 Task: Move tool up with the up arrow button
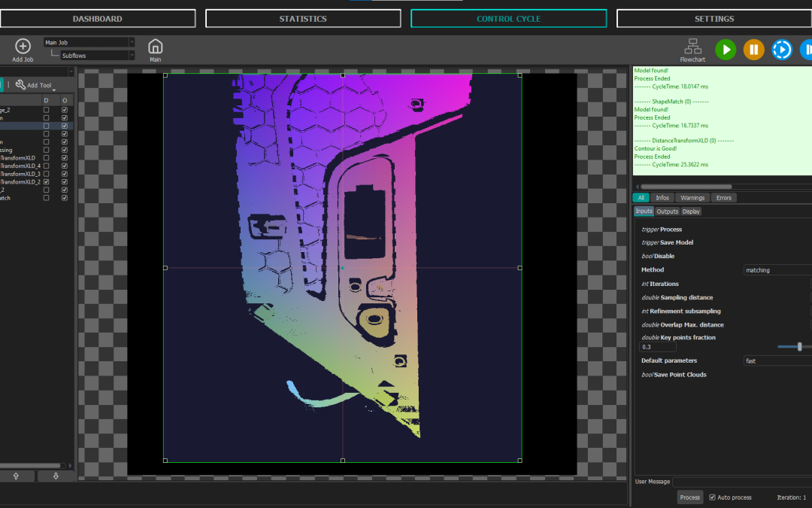coord(16,476)
